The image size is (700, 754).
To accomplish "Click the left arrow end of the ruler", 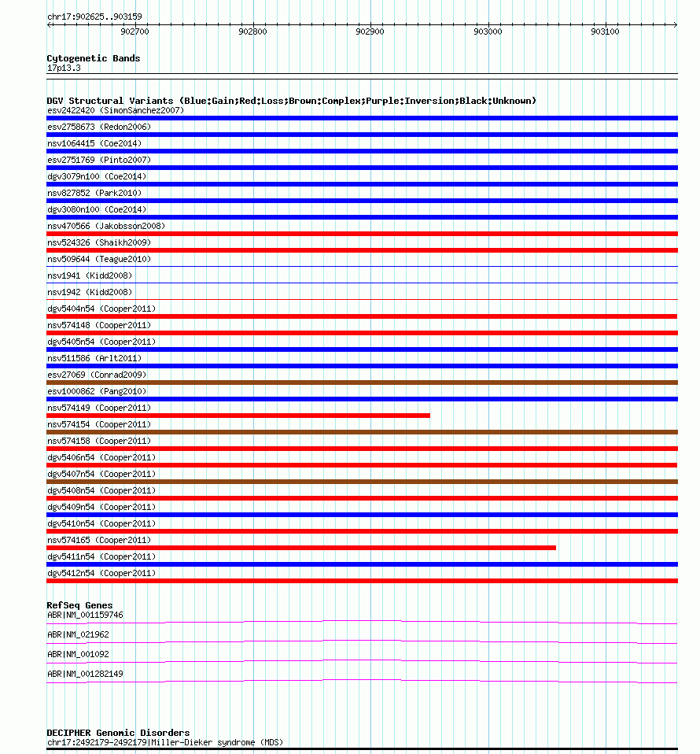I will click(49, 24).
